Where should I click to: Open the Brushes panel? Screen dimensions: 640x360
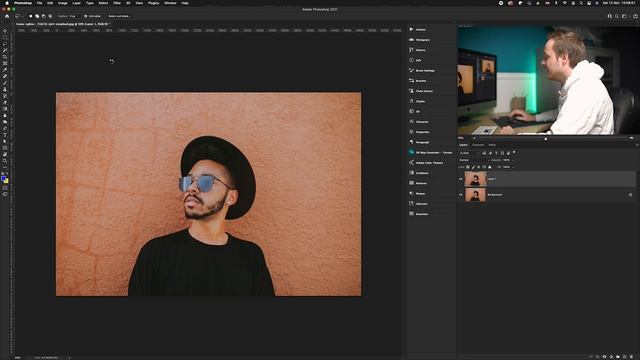tap(418, 81)
